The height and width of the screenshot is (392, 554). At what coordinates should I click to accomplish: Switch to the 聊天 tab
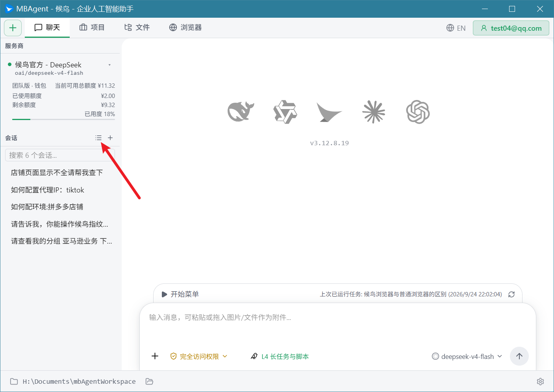tap(47, 28)
